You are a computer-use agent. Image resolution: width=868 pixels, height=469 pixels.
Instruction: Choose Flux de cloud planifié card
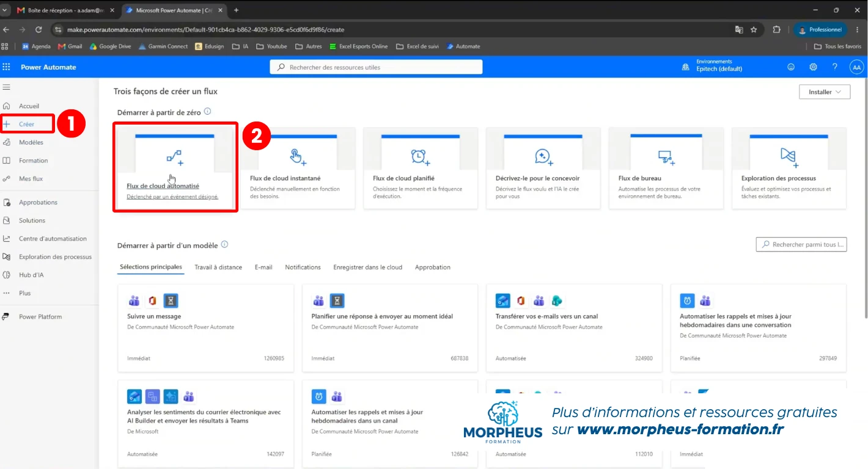tap(420, 169)
